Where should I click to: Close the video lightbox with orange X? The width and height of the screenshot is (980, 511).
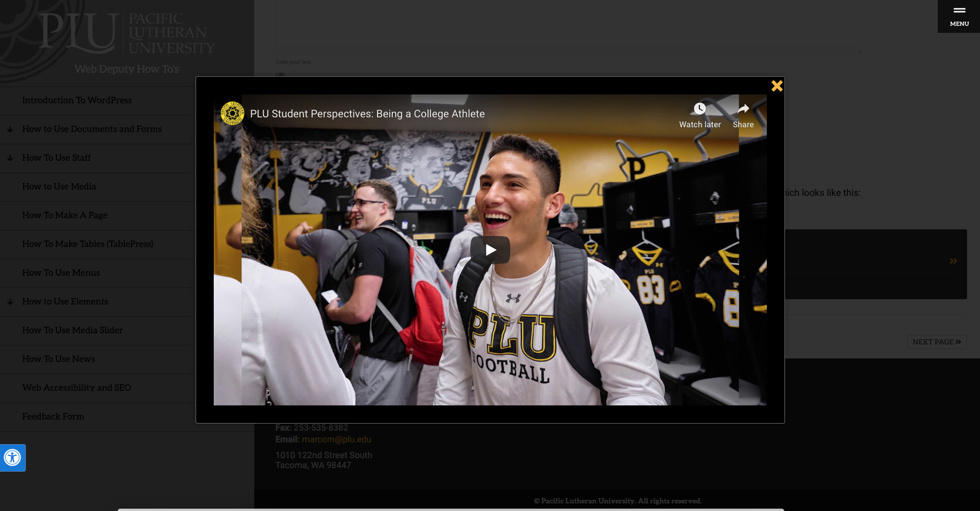pos(777,86)
